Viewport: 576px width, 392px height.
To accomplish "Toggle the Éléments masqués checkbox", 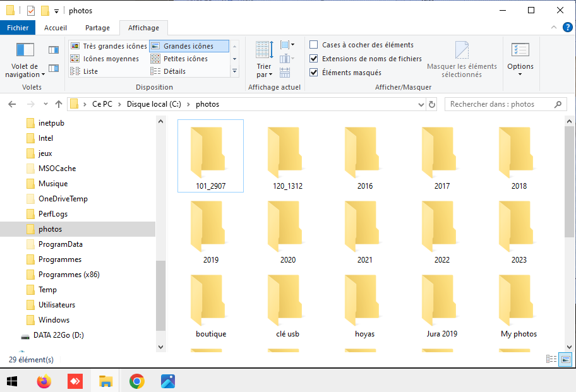I will click(x=314, y=73).
